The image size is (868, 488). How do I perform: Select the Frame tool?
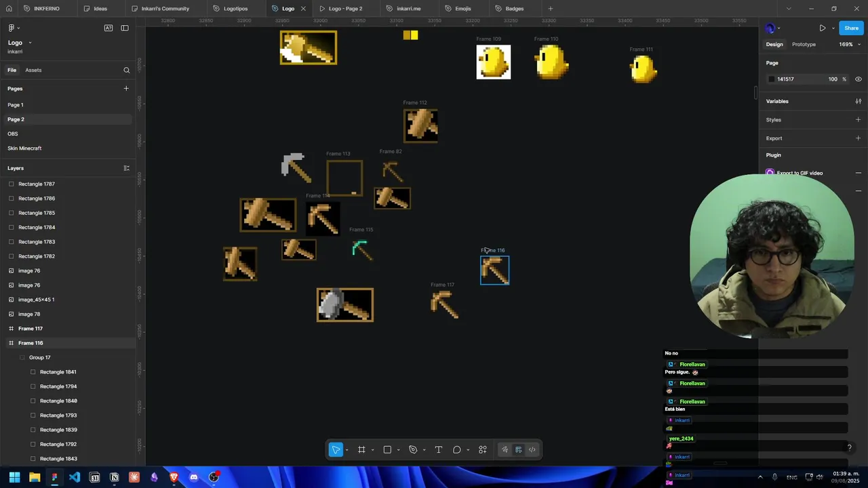[361, 449]
